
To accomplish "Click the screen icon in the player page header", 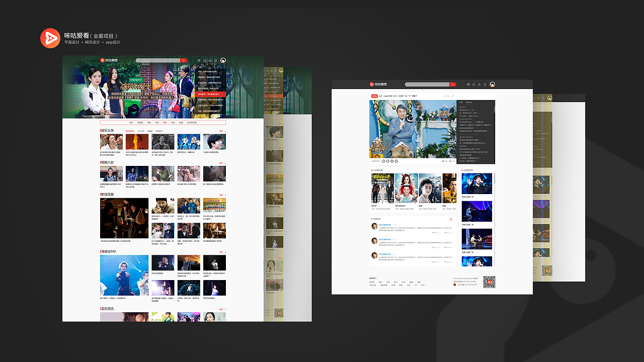I will click(485, 84).
